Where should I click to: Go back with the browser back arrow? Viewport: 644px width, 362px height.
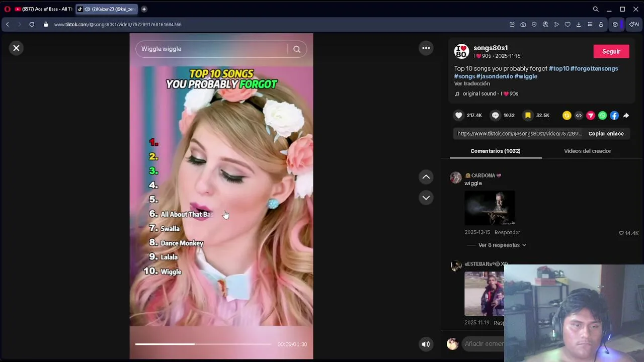8,24
